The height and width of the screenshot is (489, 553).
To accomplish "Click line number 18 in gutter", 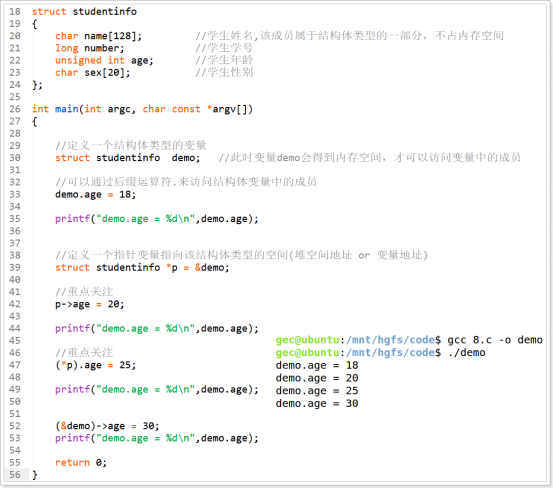I will [x=15, y=12].
